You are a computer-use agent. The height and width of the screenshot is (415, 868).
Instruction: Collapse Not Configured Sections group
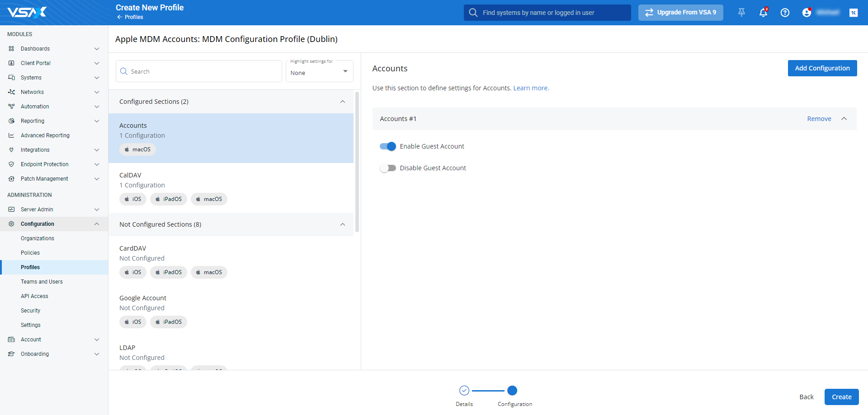coord(343,224)
